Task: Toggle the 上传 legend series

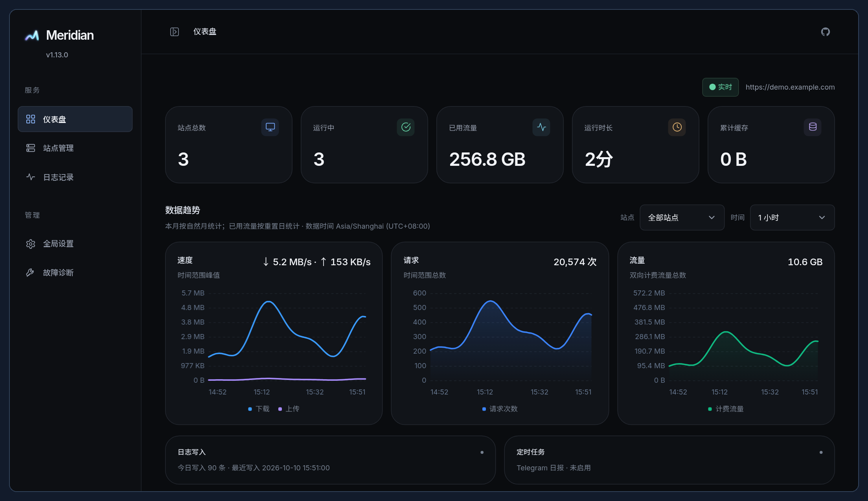Action: point(289,409)
